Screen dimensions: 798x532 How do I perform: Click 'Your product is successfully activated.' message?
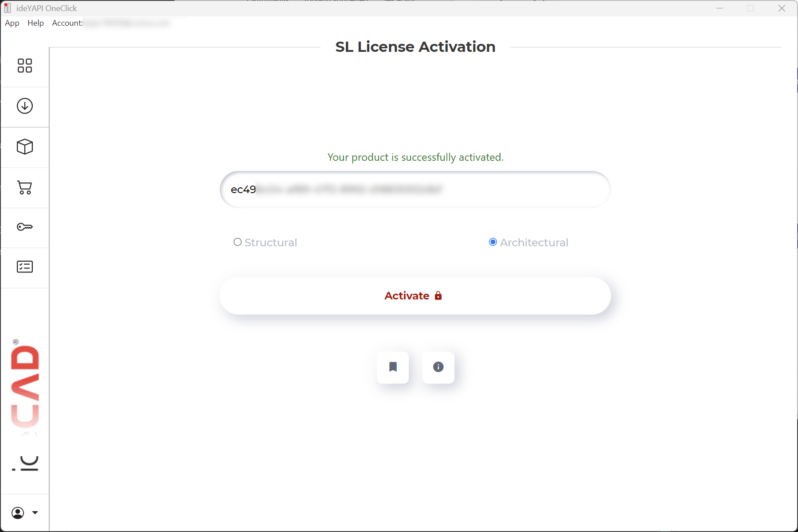pyautogui.click(x=415, y=157)
